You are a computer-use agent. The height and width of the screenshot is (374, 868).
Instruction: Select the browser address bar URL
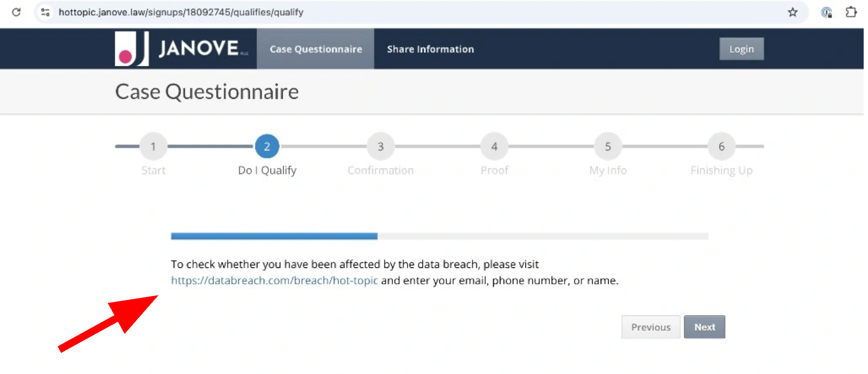[x=181, y=12]
